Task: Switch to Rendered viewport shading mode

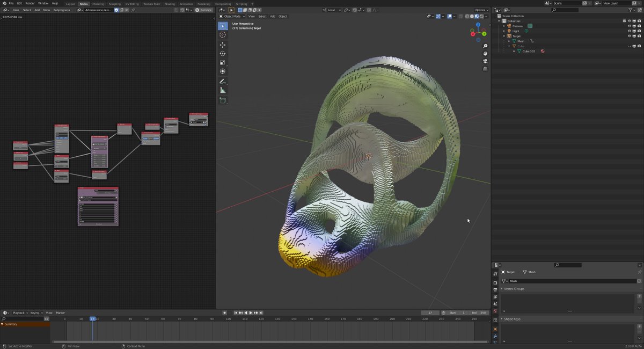Action: pyautogui.click(x=481, y=17)
